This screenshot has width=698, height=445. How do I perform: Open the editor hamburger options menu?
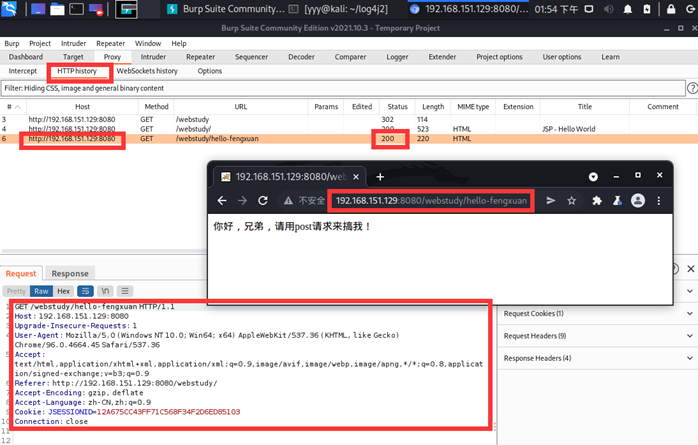125,291
